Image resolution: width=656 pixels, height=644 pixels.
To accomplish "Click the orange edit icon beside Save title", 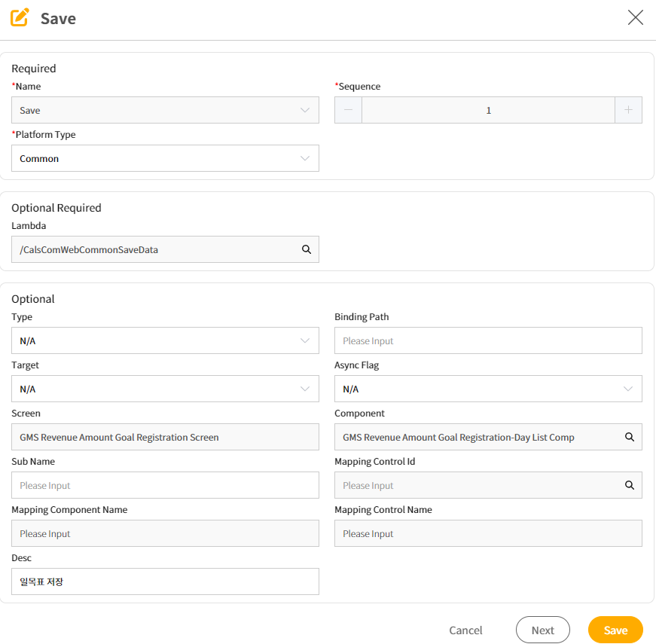I will [x=20, y=17].
